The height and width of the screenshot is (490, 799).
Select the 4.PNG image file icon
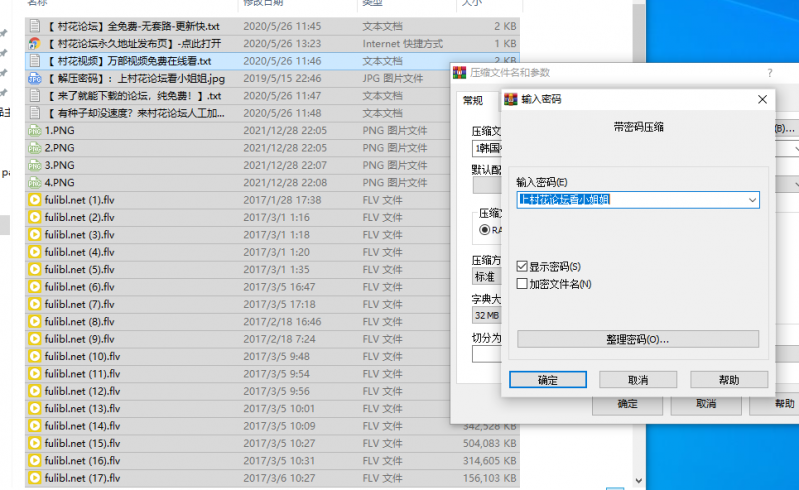click(x=35, y=182)
